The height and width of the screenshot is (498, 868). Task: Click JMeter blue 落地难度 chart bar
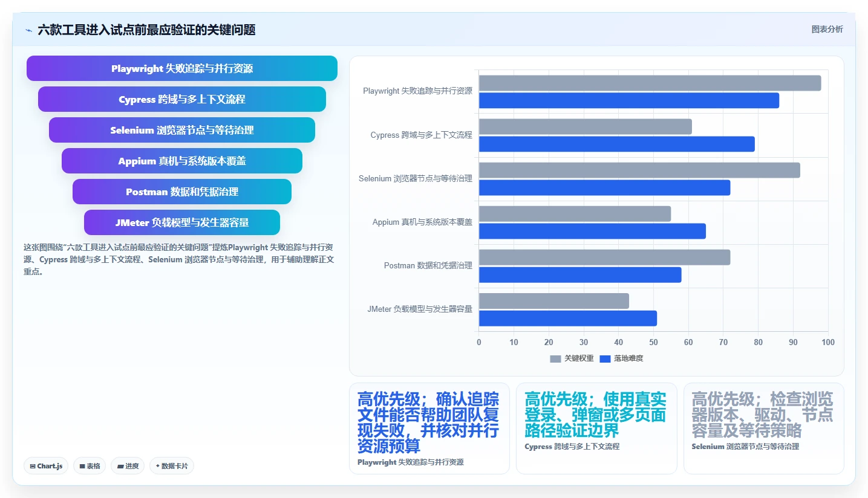tap(568, 319)
